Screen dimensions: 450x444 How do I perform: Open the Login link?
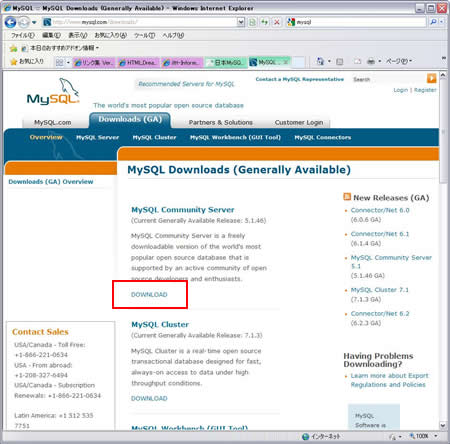pyautogui.click(x=400, y=90)
